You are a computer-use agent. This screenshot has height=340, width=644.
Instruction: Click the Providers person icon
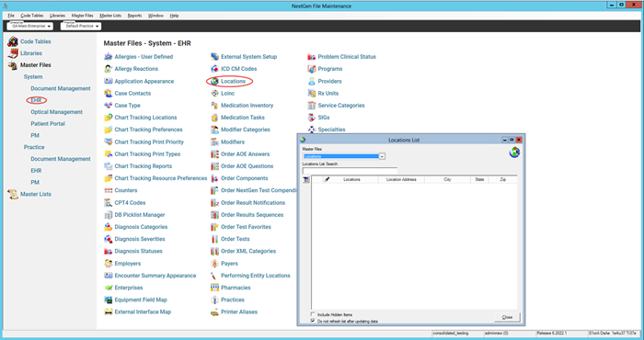coord(312,81)
